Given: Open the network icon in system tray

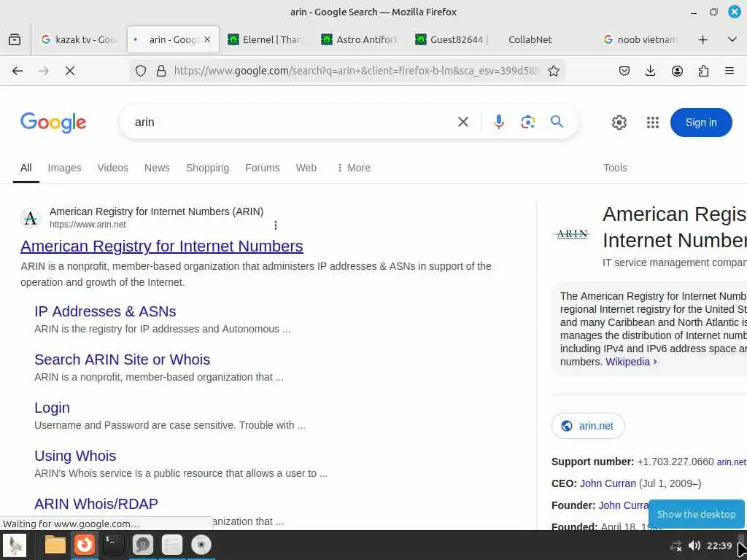Looking at the screenshot, I should tap(676, 545).
